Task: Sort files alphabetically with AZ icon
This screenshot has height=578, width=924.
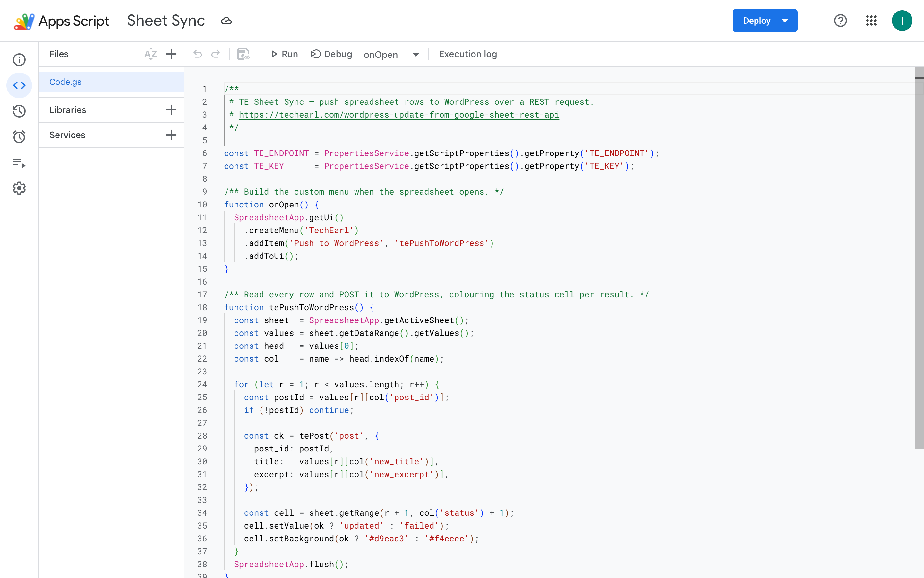Action: coord(150,54)
